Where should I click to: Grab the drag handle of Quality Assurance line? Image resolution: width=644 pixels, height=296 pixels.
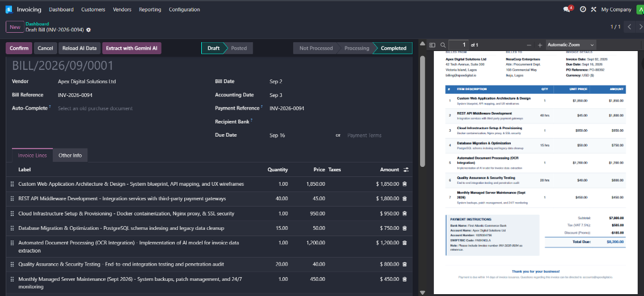(x=12, y=265)
